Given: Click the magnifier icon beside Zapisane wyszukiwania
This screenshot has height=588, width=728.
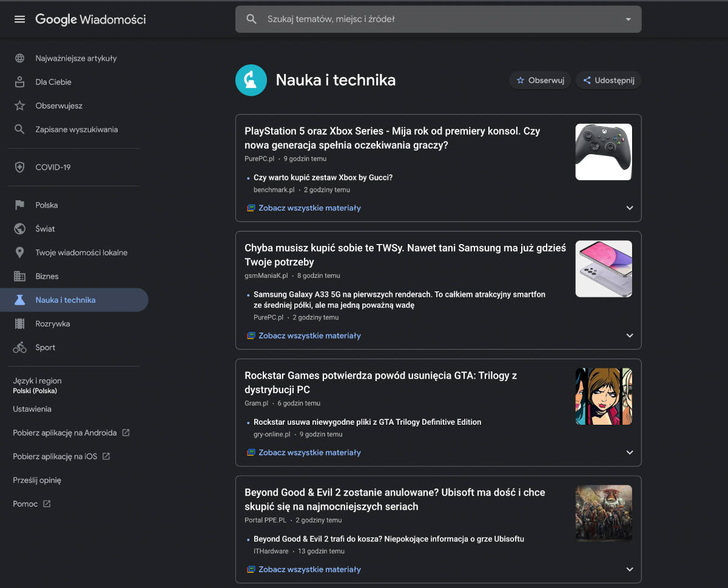Looking at the screenshot, I should click(20, 129).
